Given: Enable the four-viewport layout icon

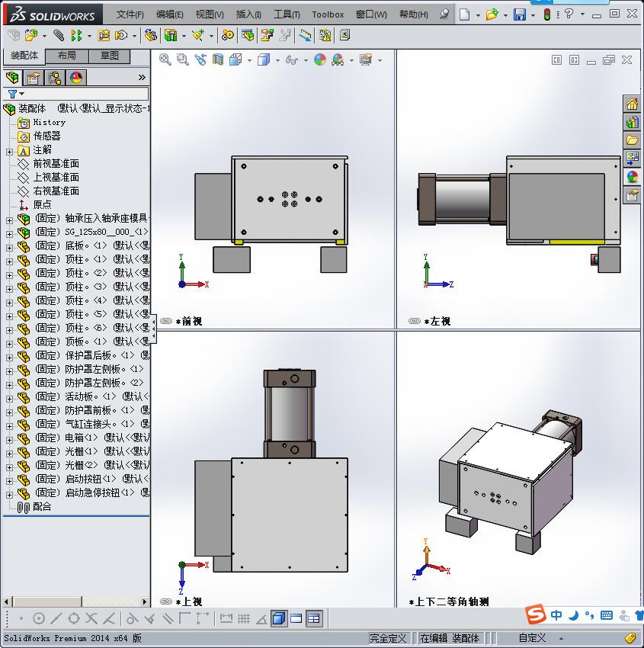Looking at the screenshot, I should coord(314,618).
